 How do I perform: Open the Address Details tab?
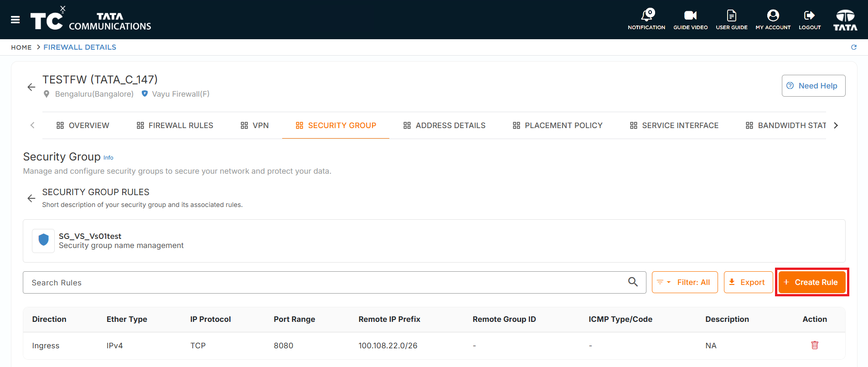tap(444, 125)
